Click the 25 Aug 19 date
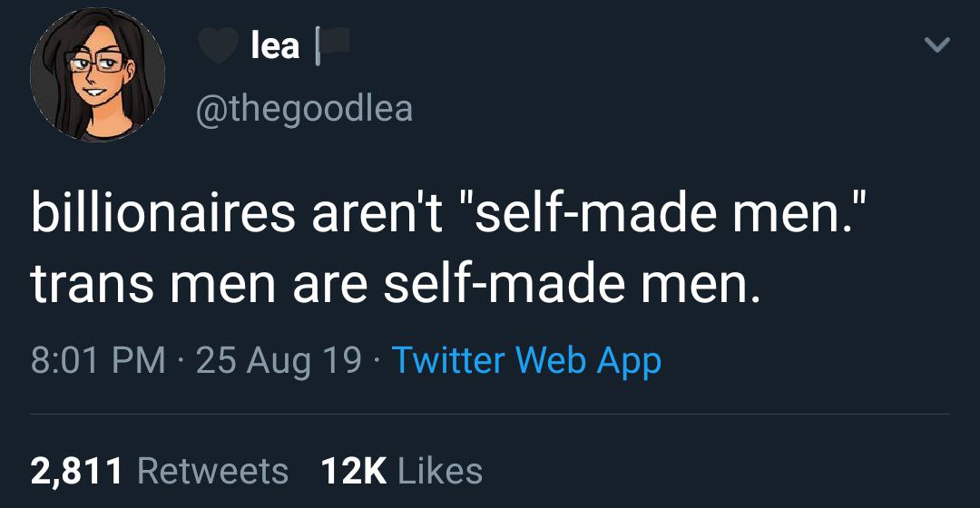 point(279,360)
